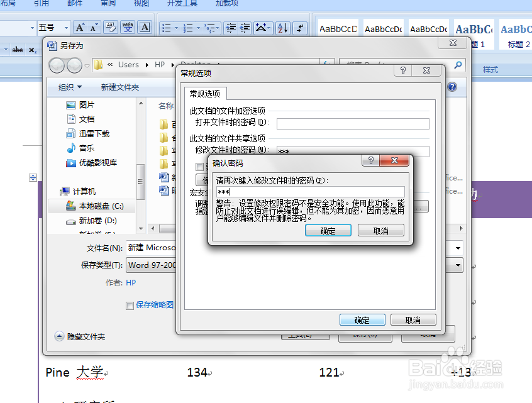The width and height of the screenshot is (532, 403).
Task: Click the Numbering list icon
Action: 188,28
